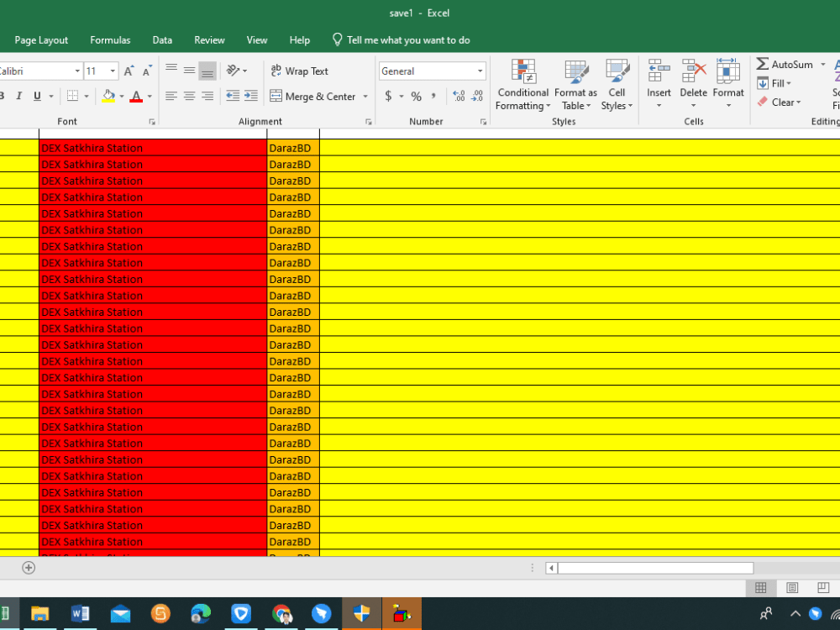Viewport: 840px width, 630px height.
Task: Apply yellow Fill Color bucket
Action: click(108, 96)
